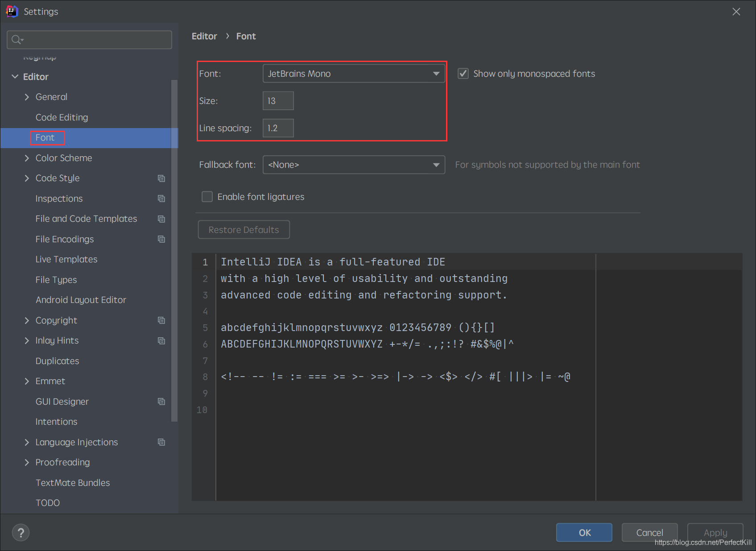Click project-level icon beside File Encodings
This screenshot has width=756, height=551.
pyautogui.click(x=161, y=239)
